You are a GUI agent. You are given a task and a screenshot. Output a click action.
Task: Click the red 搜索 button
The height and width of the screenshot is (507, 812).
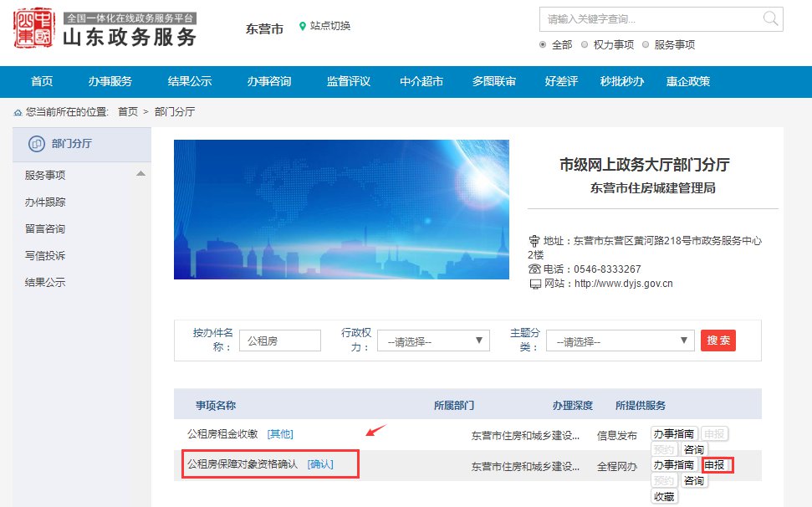click(718, 341)
